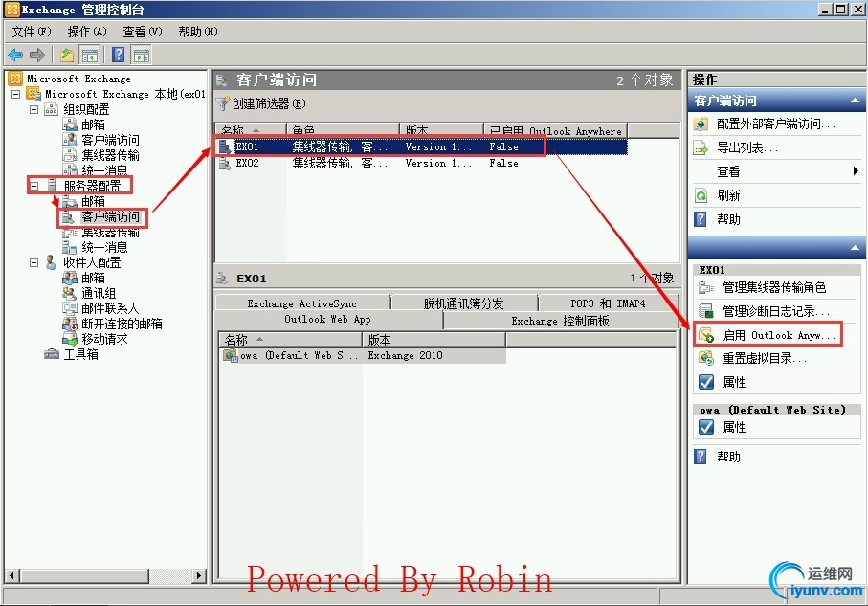The image size is (868, 606).
Task: Sort server list by 角色 column header
Action: 343,131
